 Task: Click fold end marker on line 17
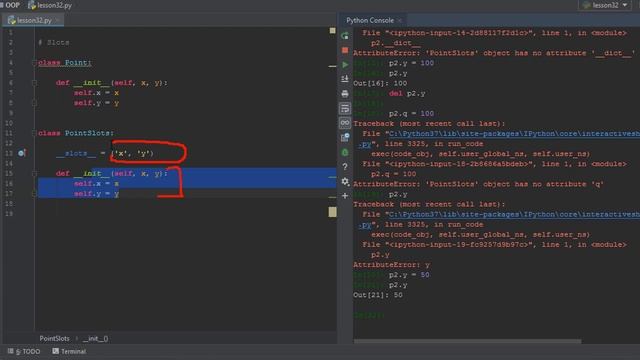point(35,194)
